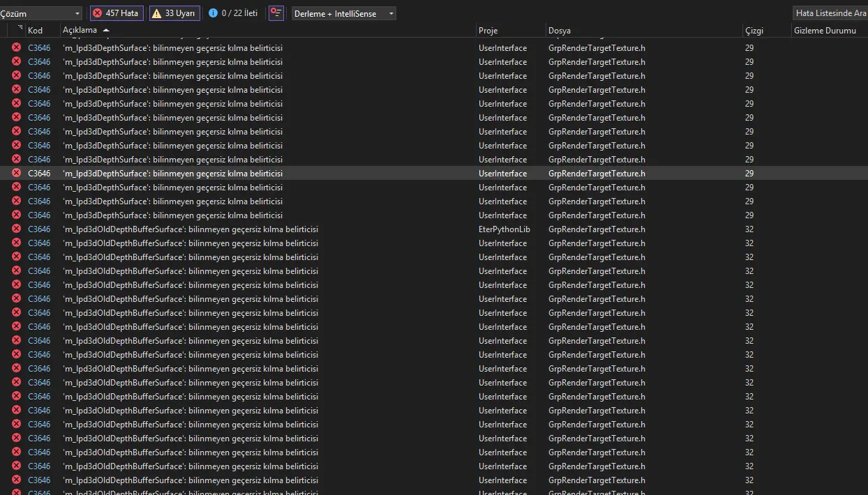
Task: Open the Derleme + IntelliSense dropdown
Action: (343, 13)
